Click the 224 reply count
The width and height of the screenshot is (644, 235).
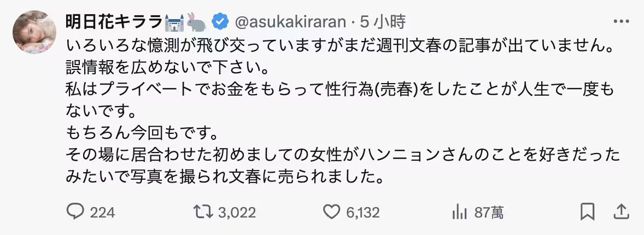coord(102,213)
